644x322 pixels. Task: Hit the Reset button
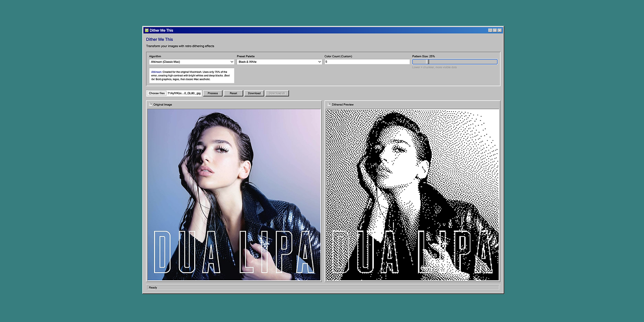pyautogui.click(x=233, y=93)
